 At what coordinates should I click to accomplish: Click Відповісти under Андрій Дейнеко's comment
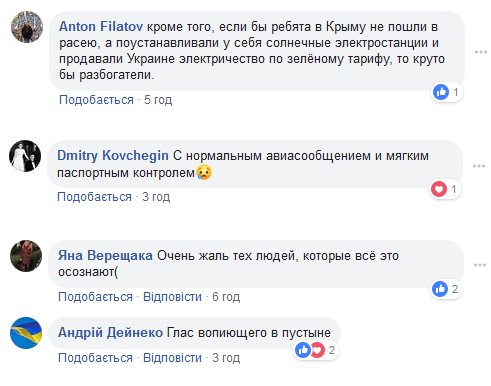pyautogui.click(x=172, y=358)
